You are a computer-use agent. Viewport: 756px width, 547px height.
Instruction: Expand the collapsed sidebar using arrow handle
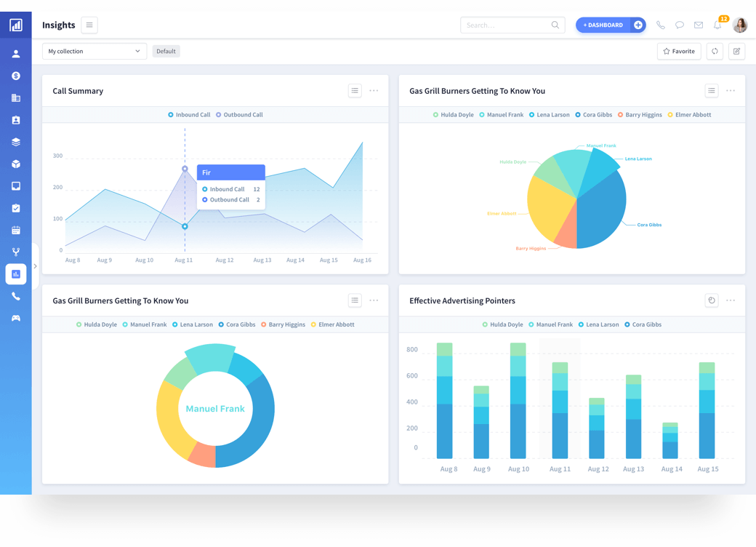(x=35, y=266)
